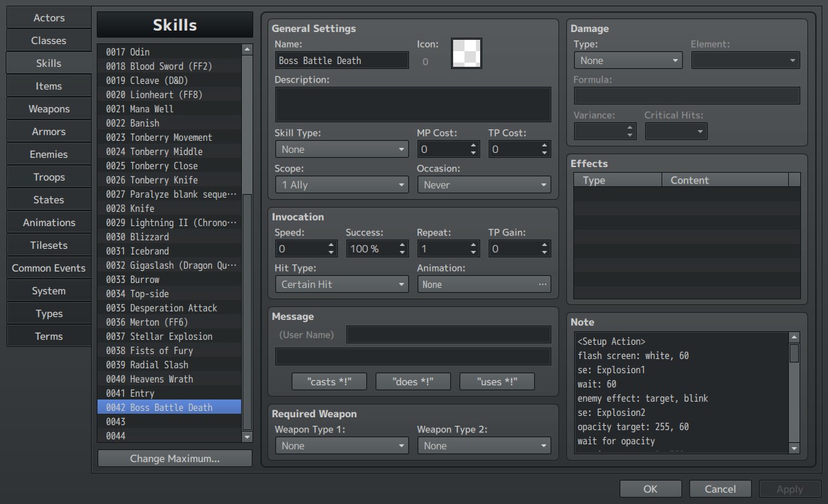Increase the TP Gain stepper
This screenshot has width=828, height=504.
coord(544,245)
